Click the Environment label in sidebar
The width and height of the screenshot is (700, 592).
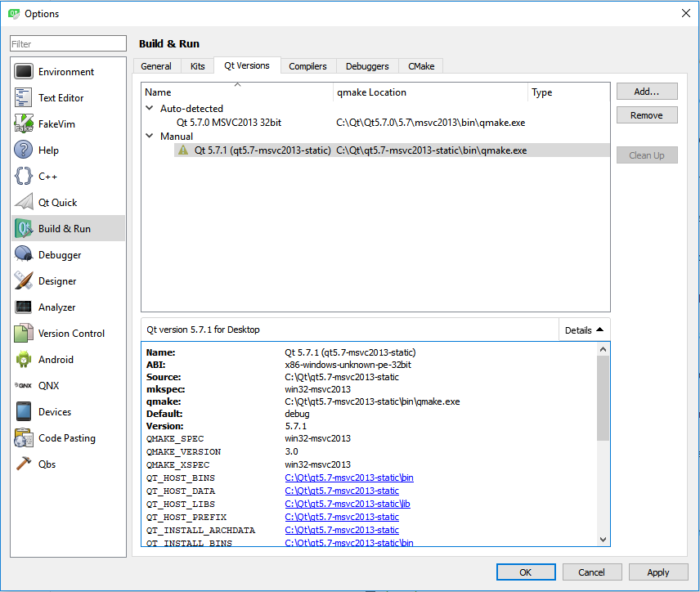tap(66, 72)
